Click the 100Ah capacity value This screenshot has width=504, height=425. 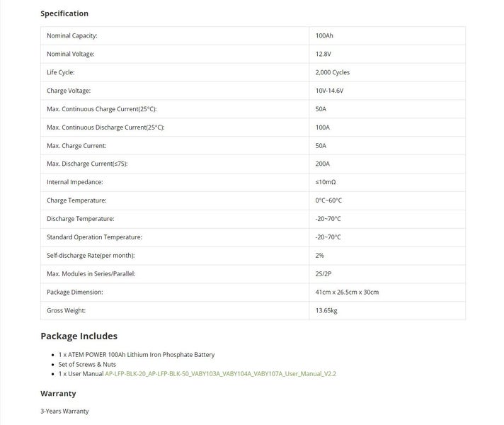pyautogui.click(x=324, y=35)
